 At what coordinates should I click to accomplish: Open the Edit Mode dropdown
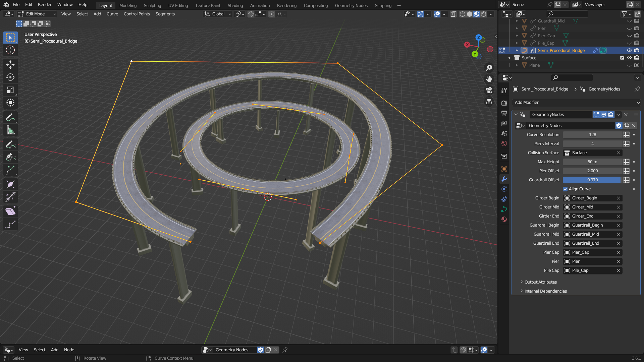(x=37, y=14)
